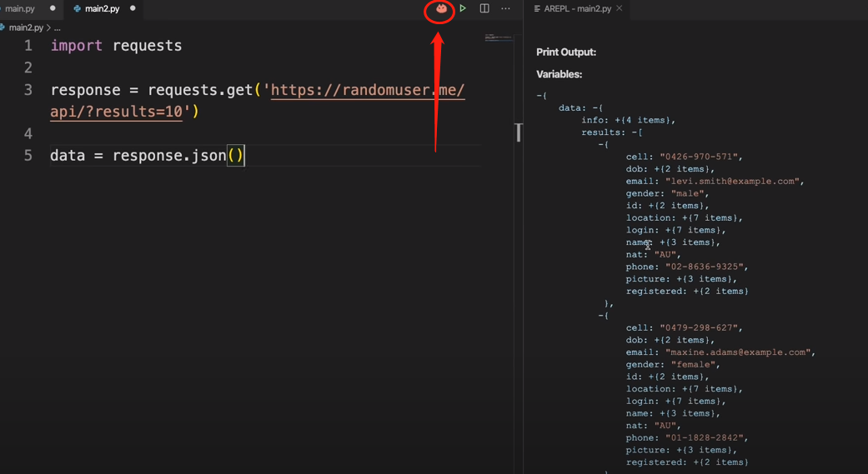Click the minimap code preview
The height and width of the screenshot is (474, 868).
[499, 37]
